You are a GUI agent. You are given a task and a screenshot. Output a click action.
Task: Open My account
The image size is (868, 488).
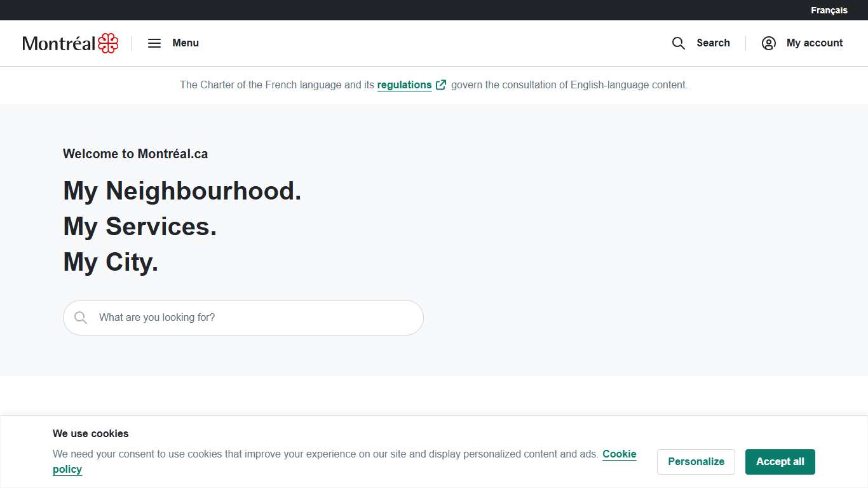point(815,43)
